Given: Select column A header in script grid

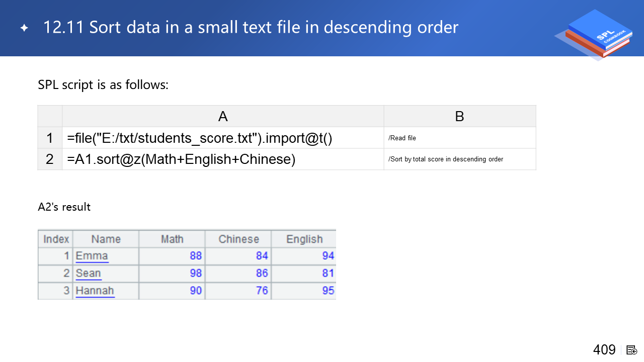Looking at the screenshot, I should click(x=223, y=116).
